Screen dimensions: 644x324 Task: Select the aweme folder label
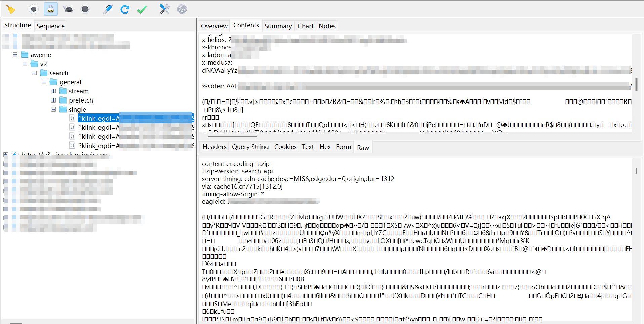click(41, 55)
